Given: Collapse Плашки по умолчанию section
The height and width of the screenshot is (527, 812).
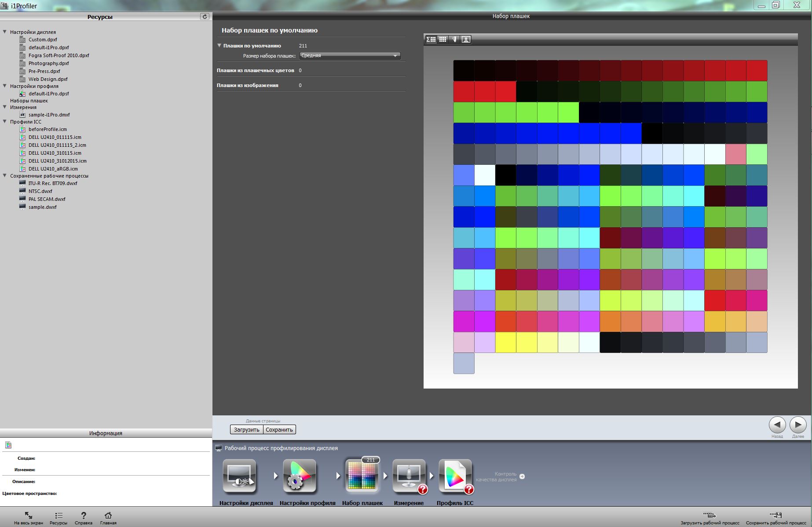Looking at the screenshot, I should 219,46.
